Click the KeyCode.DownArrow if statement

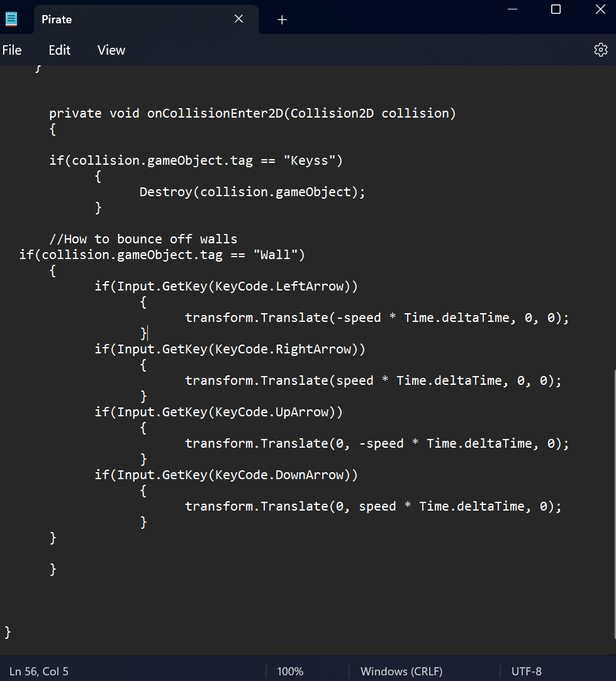226,475
